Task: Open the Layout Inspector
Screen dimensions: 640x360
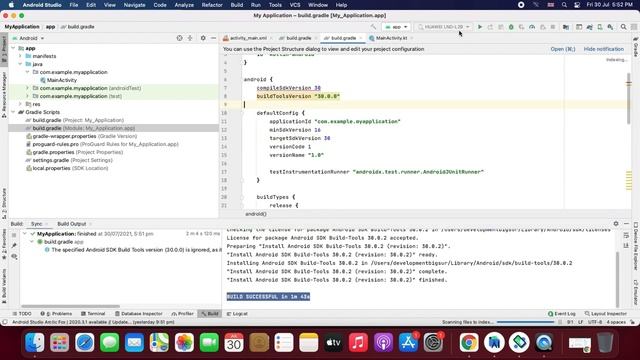Action: (x=605, y=313)
